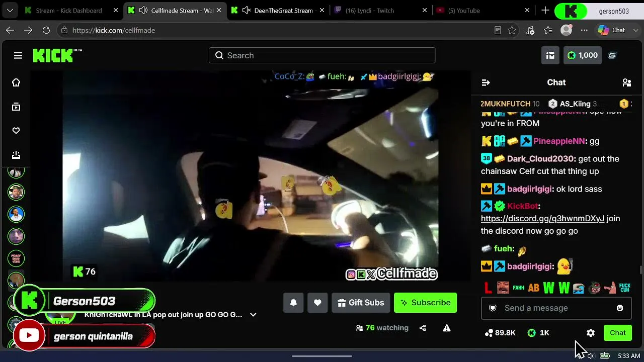Open PineappleNN's profile from the gg message

click(558, 141)
